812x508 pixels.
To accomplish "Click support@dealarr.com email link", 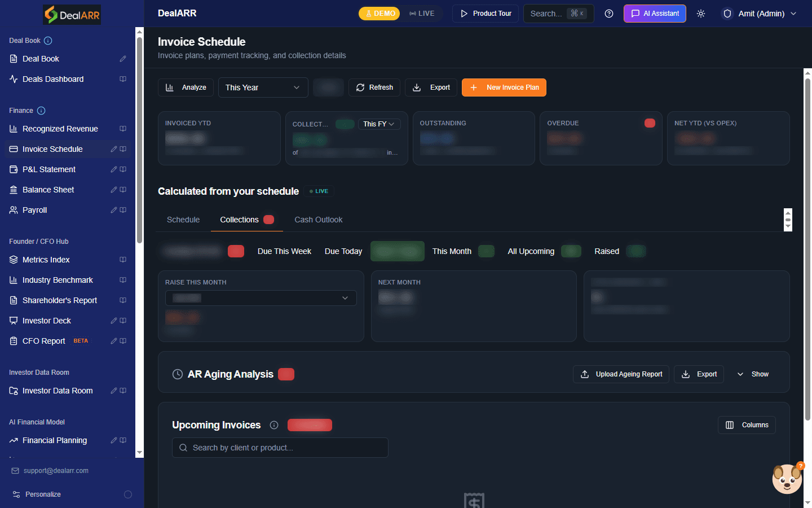I will [56, 471].
